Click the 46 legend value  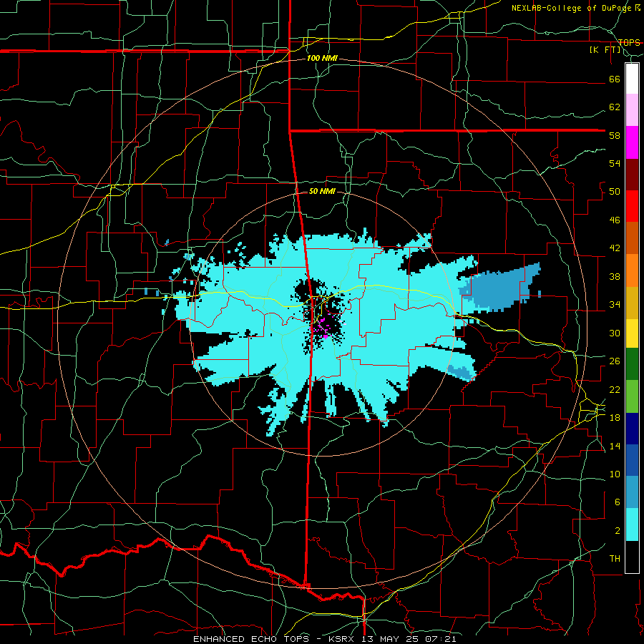click(x=615, y=220)
